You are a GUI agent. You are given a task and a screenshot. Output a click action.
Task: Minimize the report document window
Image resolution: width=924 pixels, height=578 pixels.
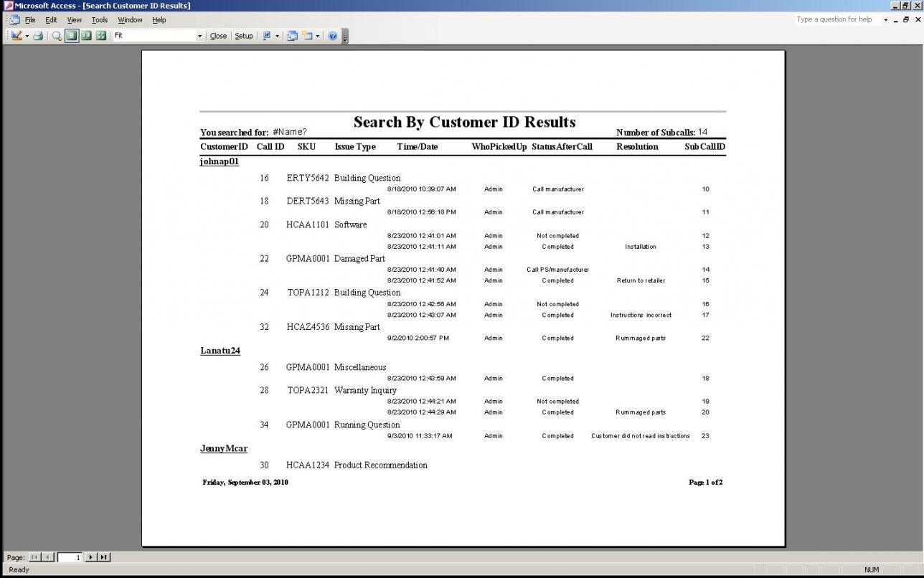pos(896,20)
